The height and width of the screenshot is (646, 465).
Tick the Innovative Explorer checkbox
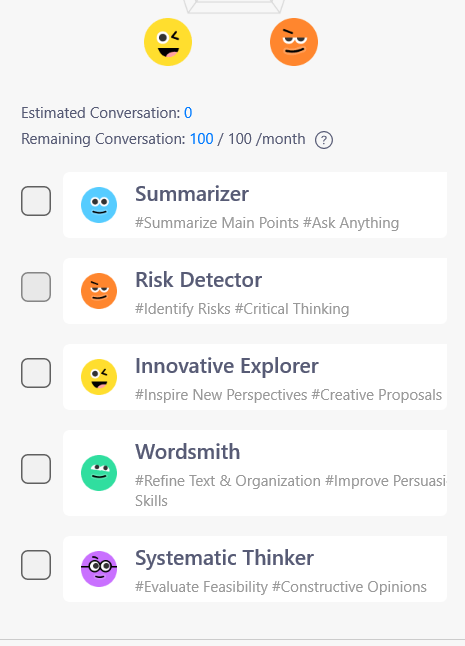(x=36, y=373)
